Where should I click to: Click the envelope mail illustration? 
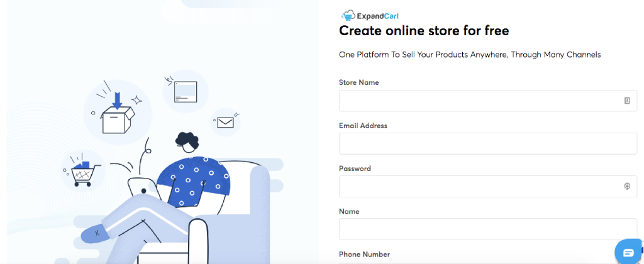point(226,122)
